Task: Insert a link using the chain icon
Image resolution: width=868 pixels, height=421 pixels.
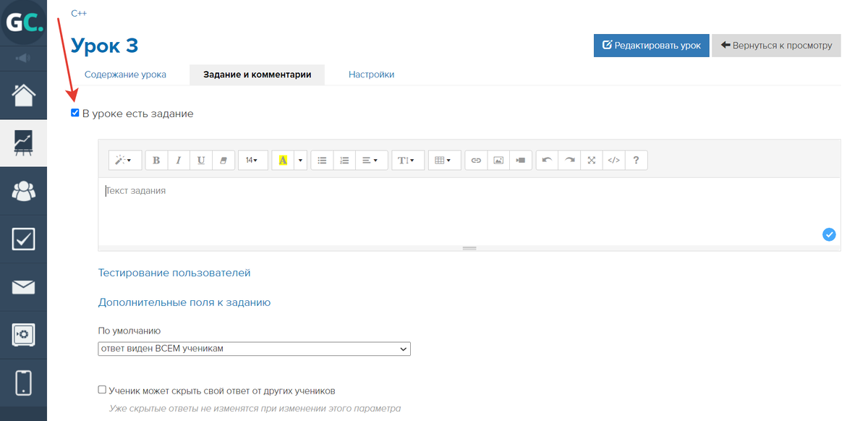Action: pyautogui.click(x=476, y=161)
